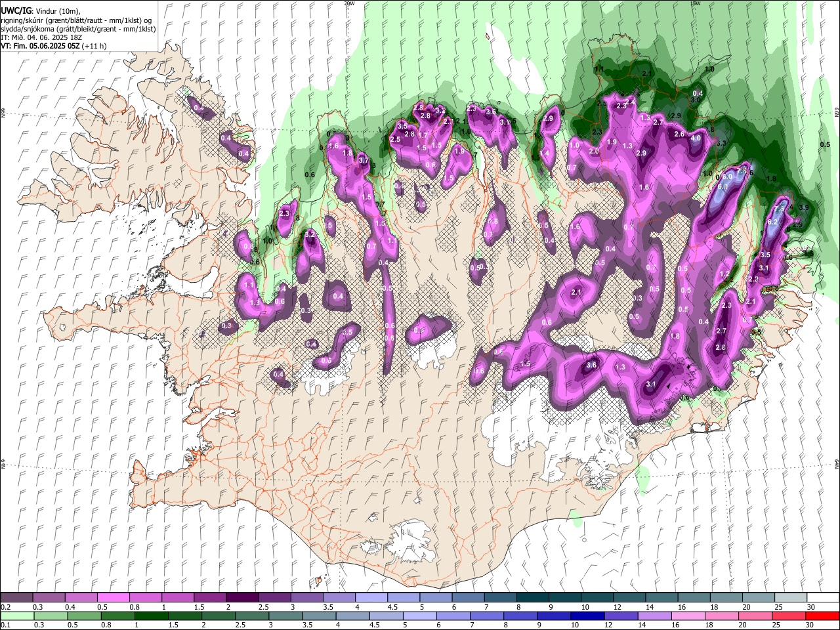The width and height of the screenshot is (840, 630).
Task: Click the 15W longitude label at top
Action: click(x=694, y=3)
